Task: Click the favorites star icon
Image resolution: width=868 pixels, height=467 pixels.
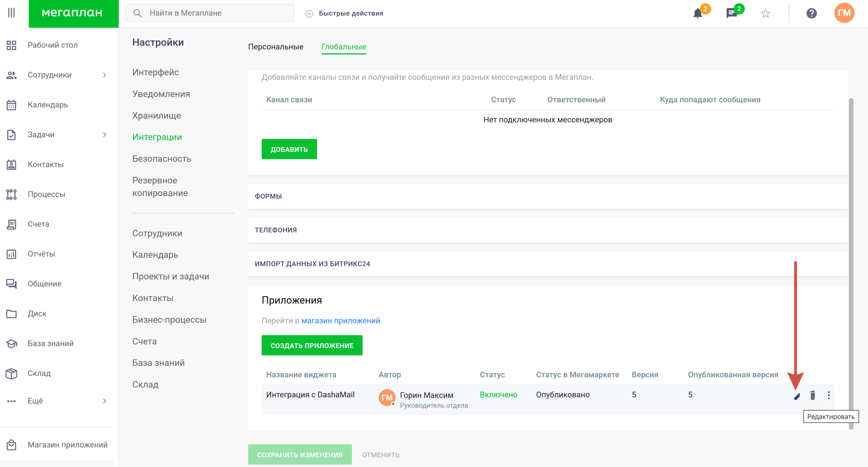Action: coord(765,14)
